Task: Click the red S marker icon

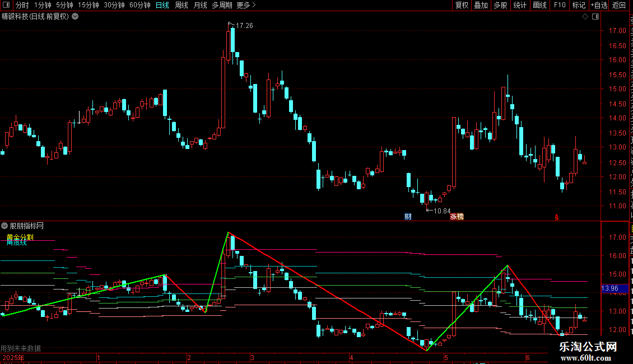Action: coord(557,217)
